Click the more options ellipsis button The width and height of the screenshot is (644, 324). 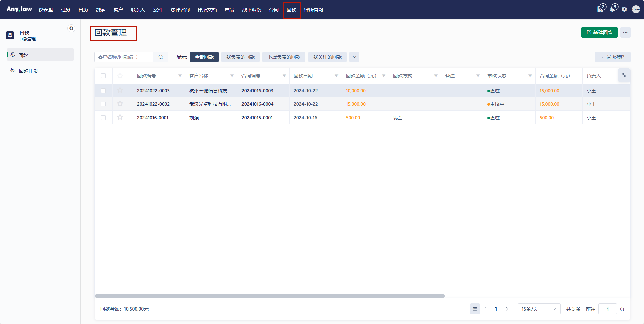pos(625,32)
